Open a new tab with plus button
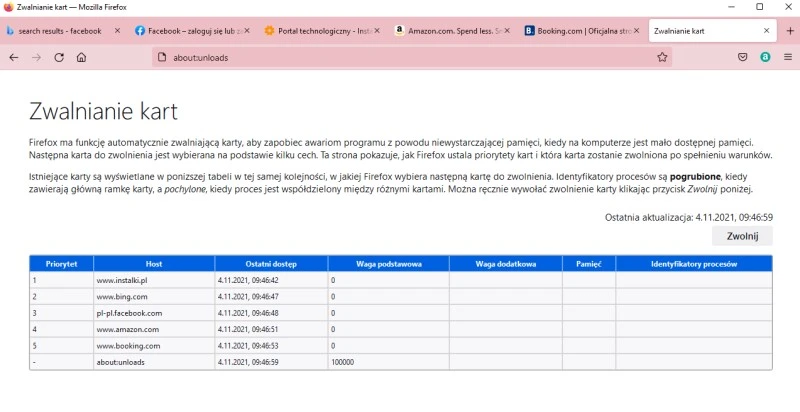Screen dimensions: 800x412 (789, 31)
